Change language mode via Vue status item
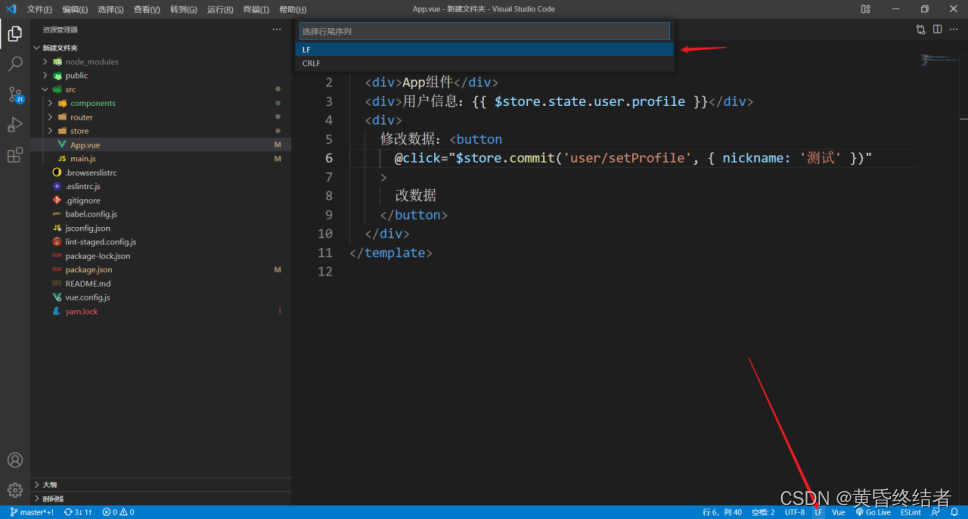This screenshot has height=519, width=968. coord(838,512)
